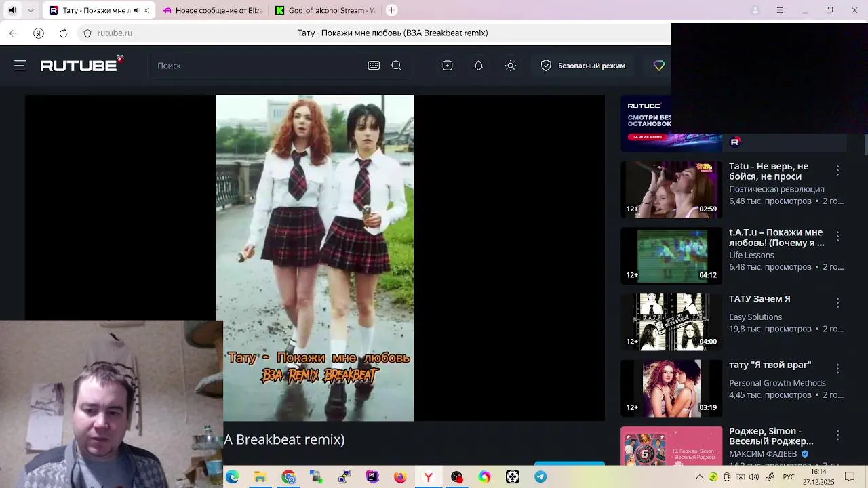Image resolution: width=868 pixels, height=488 pixels.
Task: Open the browser profile icon
Action: 755,10
